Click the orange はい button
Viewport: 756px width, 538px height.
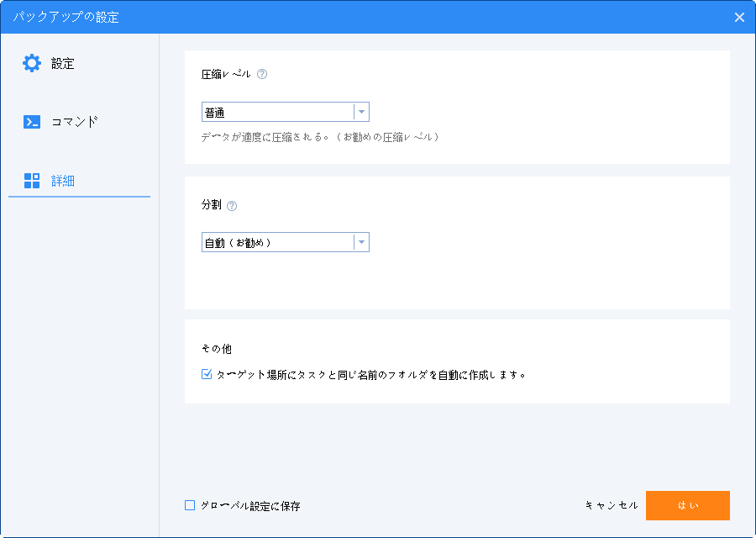pos(687,505)
